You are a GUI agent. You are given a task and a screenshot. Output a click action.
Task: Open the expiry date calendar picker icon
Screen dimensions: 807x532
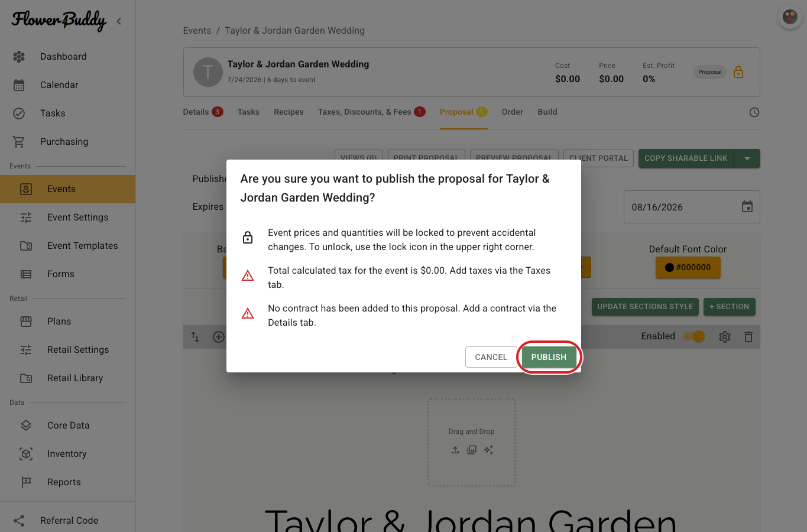pyautogui.click(x=747, y=207)
